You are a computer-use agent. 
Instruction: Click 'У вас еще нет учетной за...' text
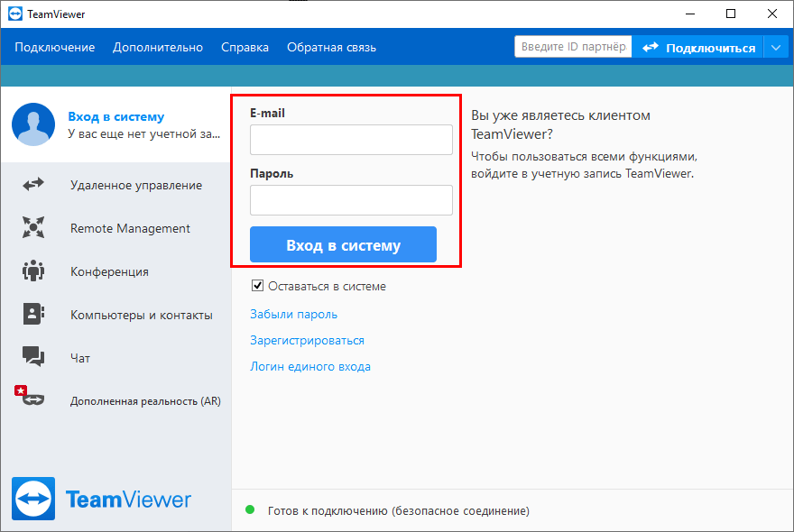(x=143, y=134)
